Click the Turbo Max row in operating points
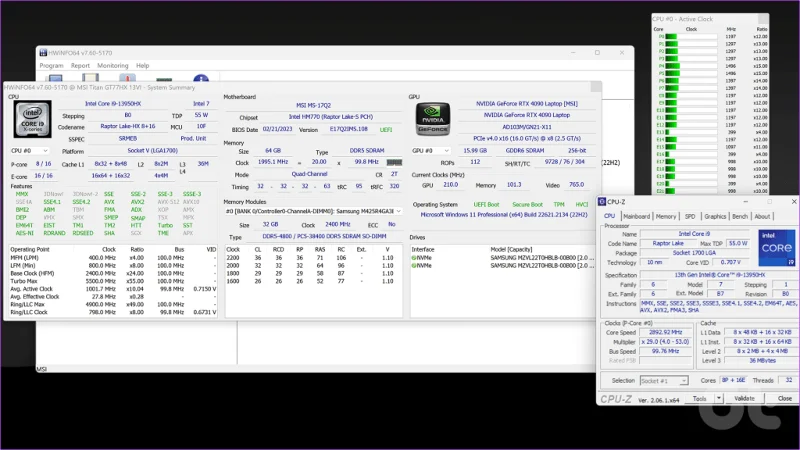This screenshot has width=800, height=450. point(113,281)
